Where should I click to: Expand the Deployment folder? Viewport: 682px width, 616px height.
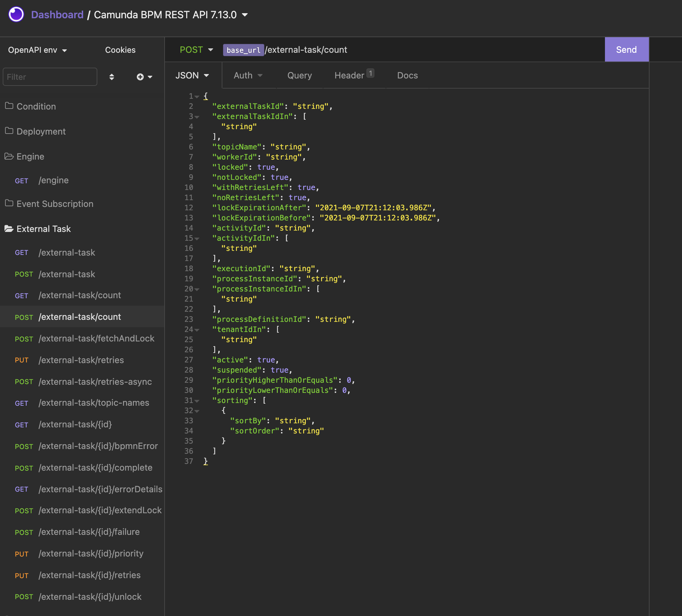point(82,131)
